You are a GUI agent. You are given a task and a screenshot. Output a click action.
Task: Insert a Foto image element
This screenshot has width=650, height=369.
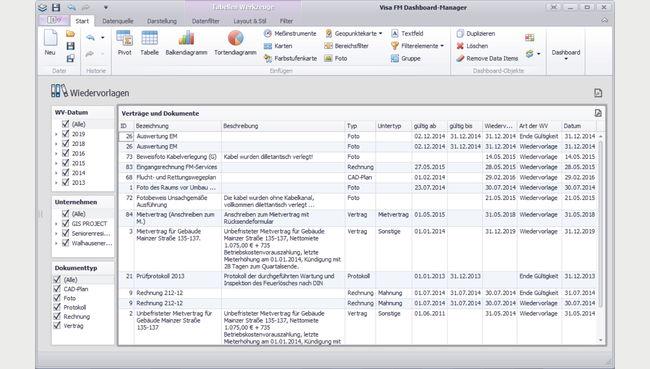tap(336, 58)
